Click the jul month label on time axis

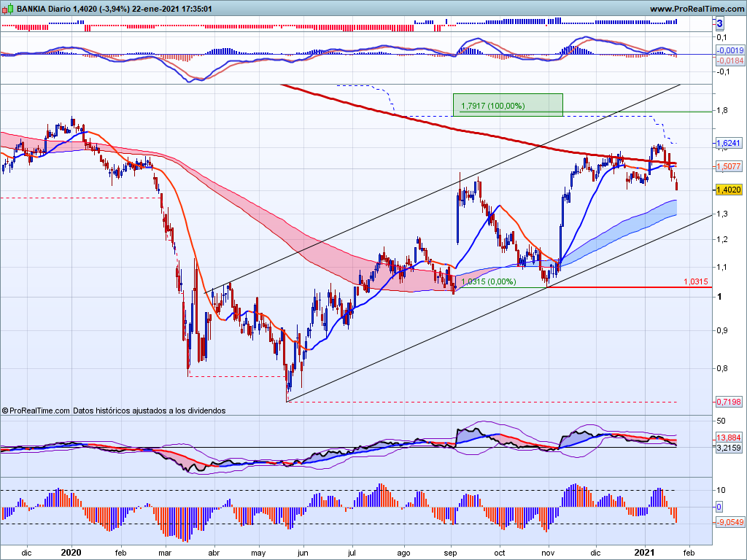(352, 553)
